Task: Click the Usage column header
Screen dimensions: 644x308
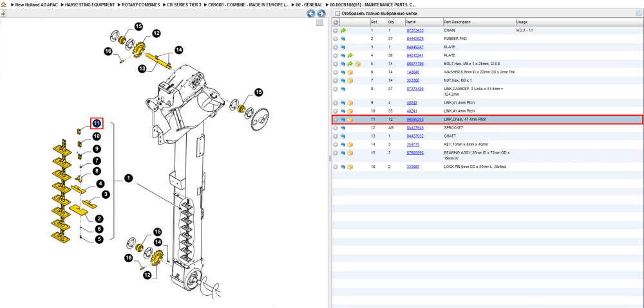Action: [579, 22]
